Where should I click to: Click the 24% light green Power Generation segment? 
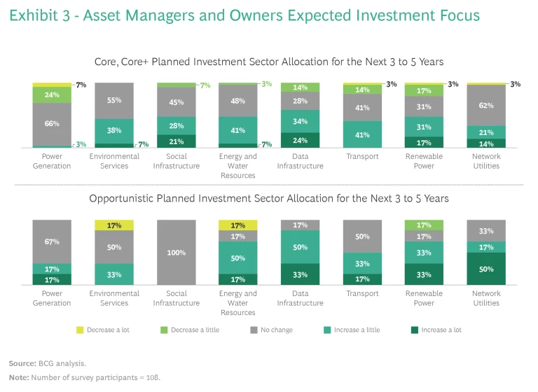(52, 94)
